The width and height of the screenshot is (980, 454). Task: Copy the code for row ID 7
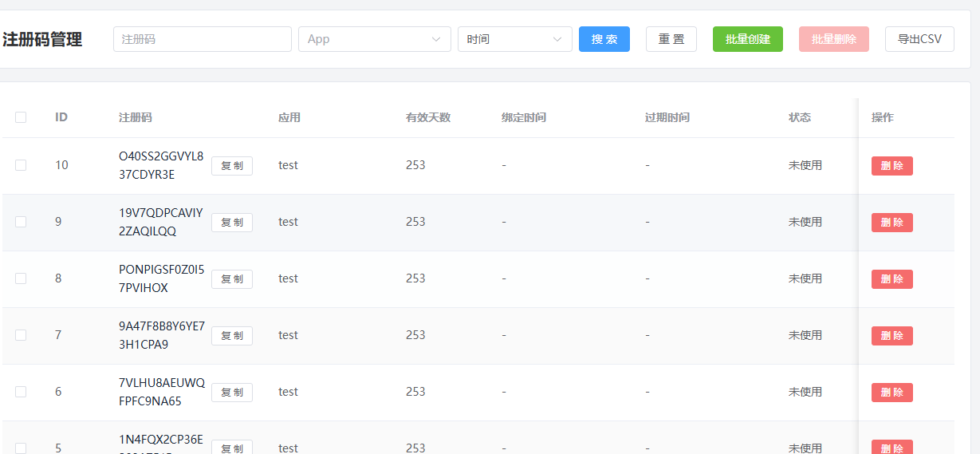[x=232, y=336]
